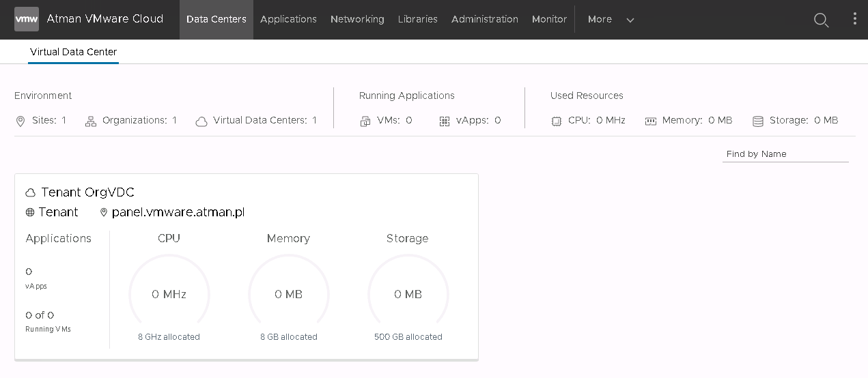Click the Storage database icon
The height and width of the screenshot is (378, 868).
(758, 121)
